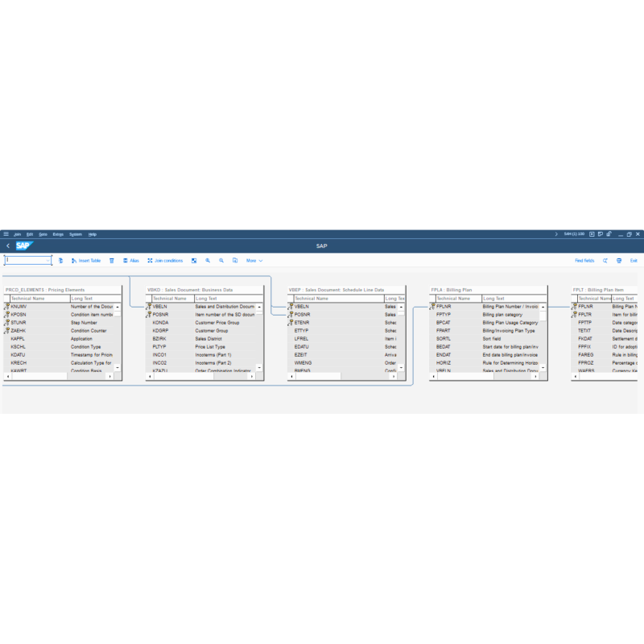Click Exit at the top right
Screen dimensions: 644x644
pyautogui.click(x=633, y=261)
